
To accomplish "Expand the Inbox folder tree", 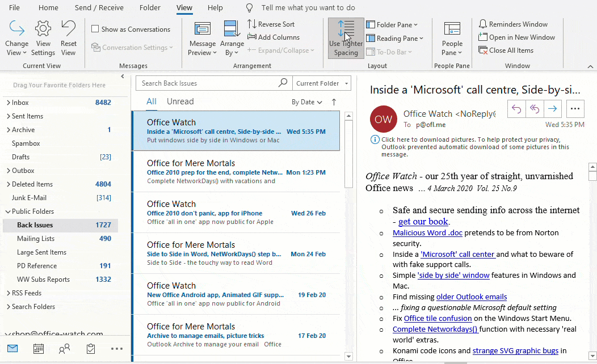I will click(8, 103).
